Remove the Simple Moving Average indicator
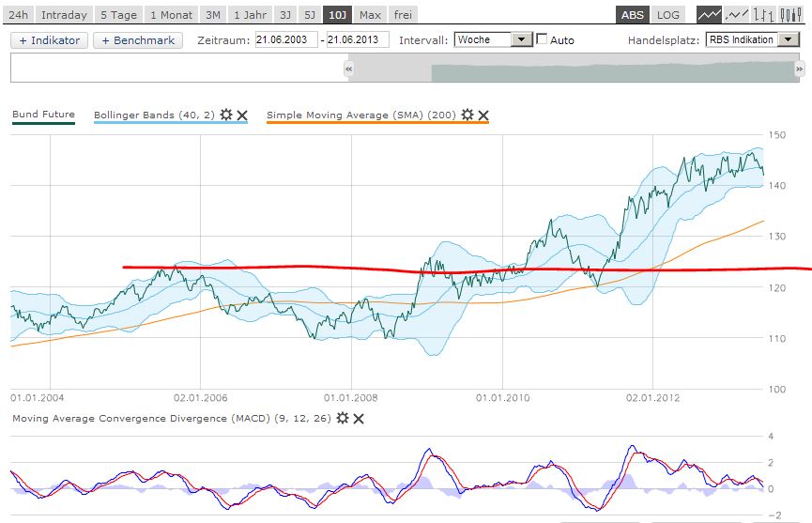 (483, 115)
